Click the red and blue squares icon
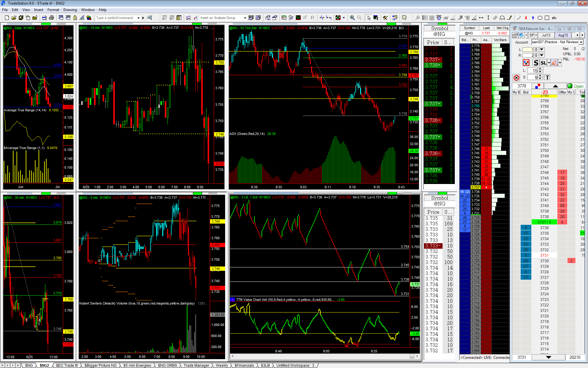 click(538, 86)
